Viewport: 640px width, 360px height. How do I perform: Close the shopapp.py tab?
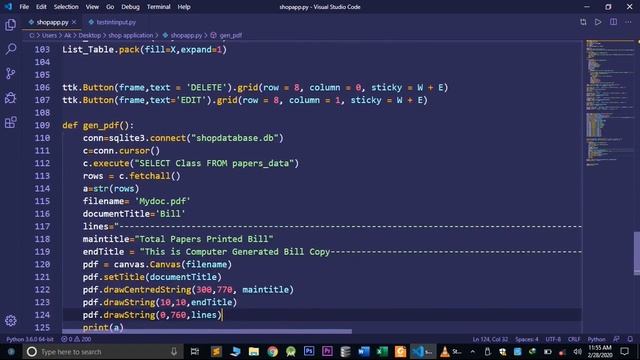click(74, 22)
